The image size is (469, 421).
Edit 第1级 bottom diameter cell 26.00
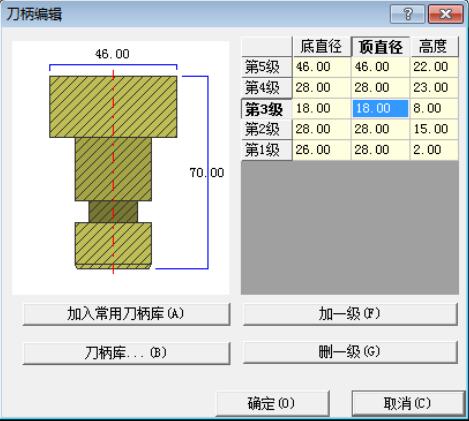point(321,150)
